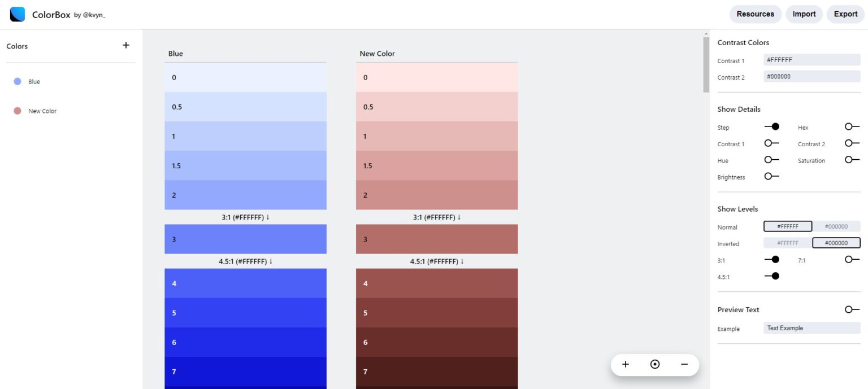Zoom in using the plus icon
868x389 pixels.
pos(626,364)
